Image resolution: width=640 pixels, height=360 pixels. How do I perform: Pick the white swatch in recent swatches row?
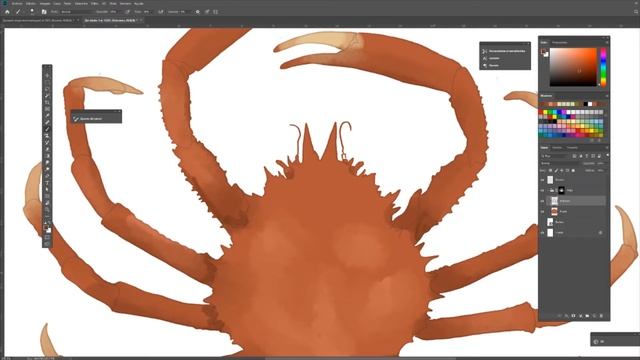590,104
